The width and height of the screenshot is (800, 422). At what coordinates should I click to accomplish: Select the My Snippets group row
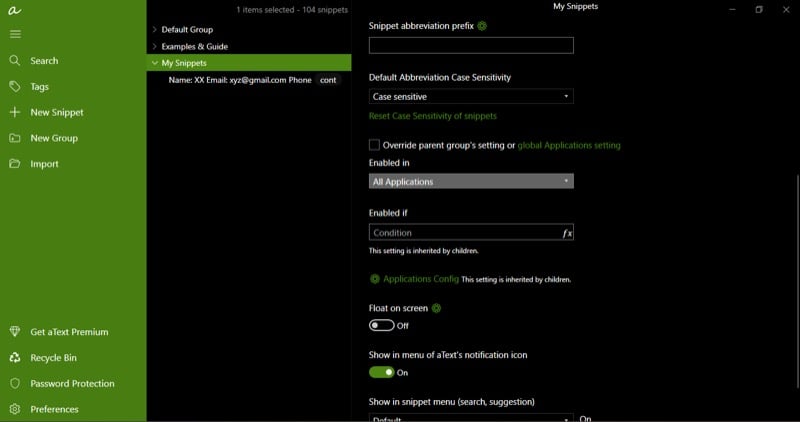249,63
